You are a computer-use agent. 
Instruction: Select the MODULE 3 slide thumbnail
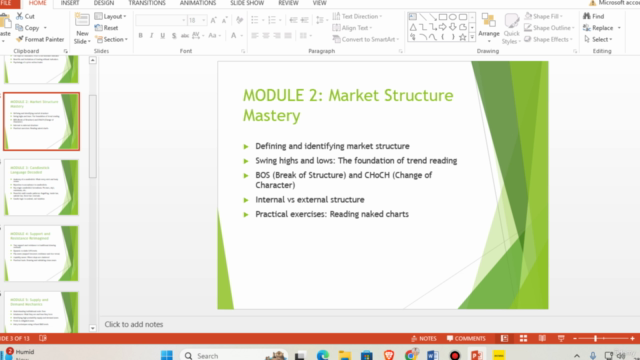point(41,187)
